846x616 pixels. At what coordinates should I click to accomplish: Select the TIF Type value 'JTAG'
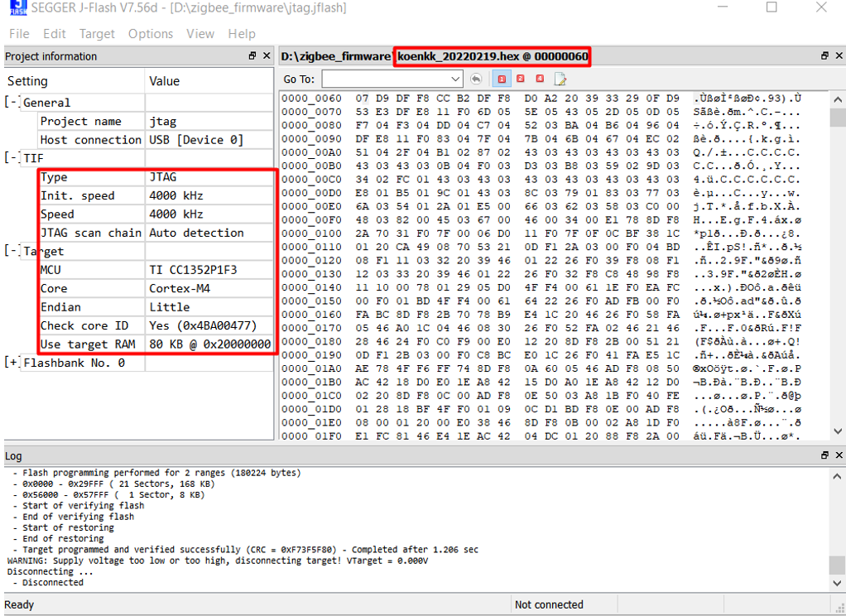pyautogui.click(x=163, y=177)
